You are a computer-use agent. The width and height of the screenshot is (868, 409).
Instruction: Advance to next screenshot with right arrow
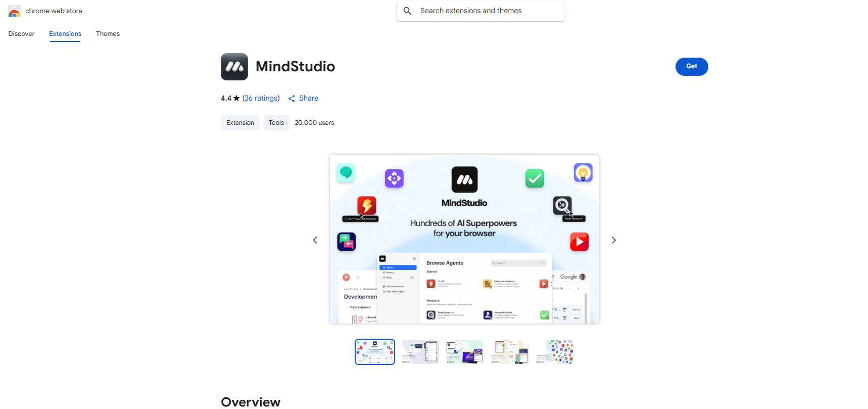coord(614,240)
